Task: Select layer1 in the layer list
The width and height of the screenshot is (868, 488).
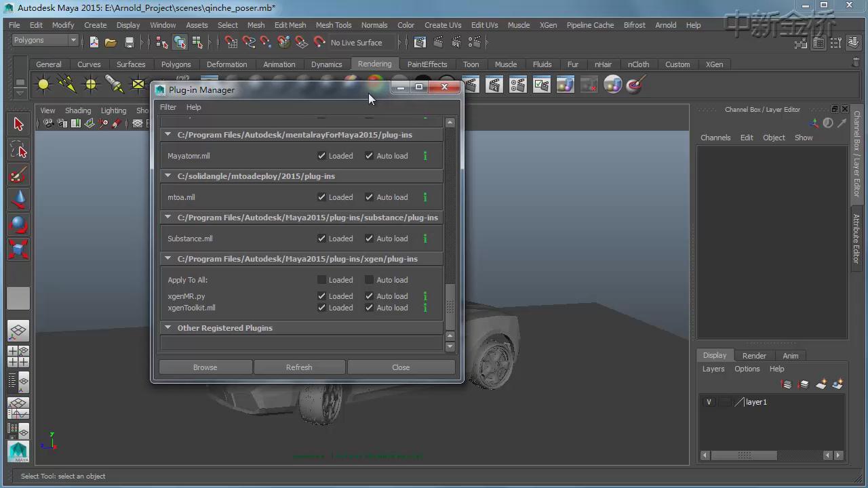Action: [x=756, y=402]
